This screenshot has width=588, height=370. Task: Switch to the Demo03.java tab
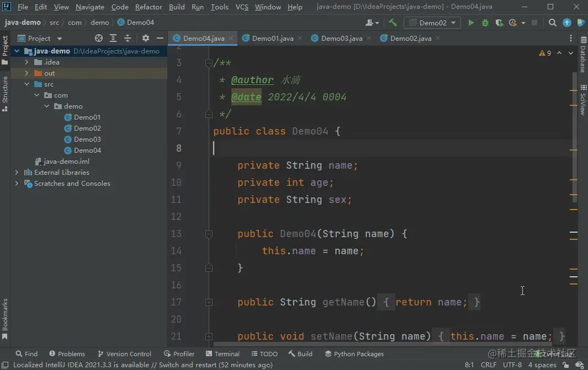pyautogui.click(x=341, y=38)
